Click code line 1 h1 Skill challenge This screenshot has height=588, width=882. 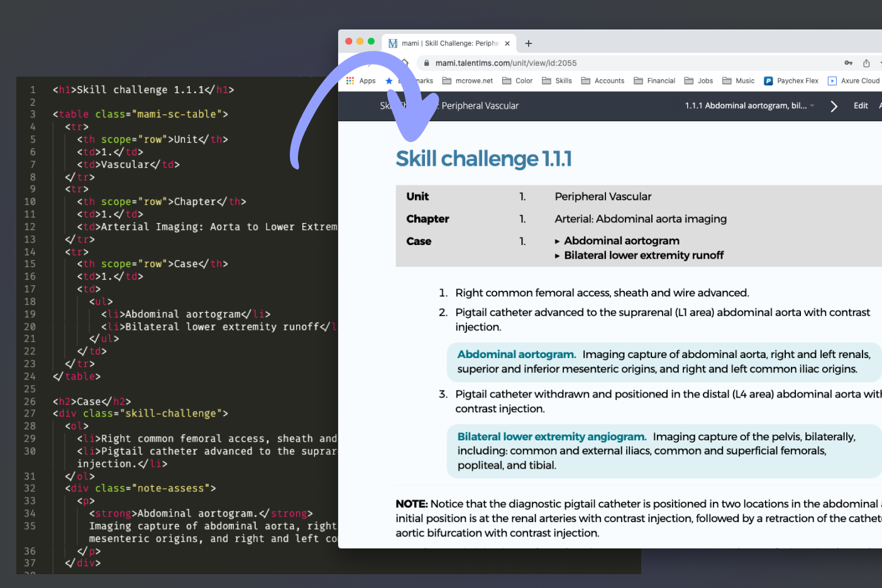click(x=143, y=90)
